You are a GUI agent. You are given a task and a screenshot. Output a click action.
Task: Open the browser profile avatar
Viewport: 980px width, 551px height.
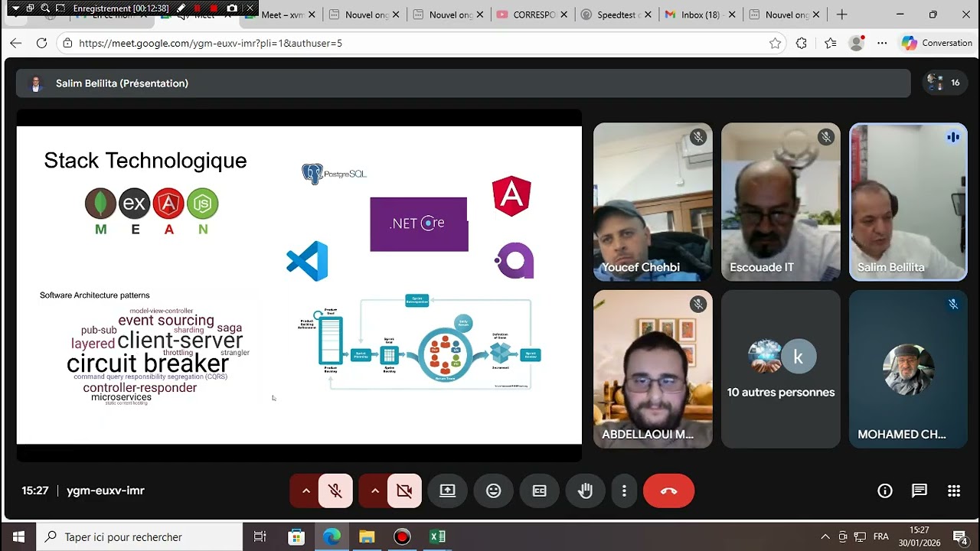pyautogui.click(x=857, y=43)
